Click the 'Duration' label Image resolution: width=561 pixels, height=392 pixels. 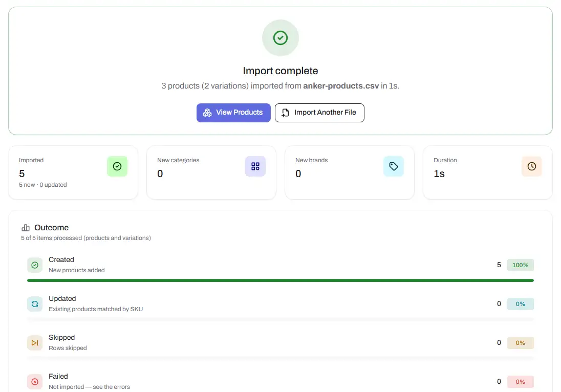445,160
